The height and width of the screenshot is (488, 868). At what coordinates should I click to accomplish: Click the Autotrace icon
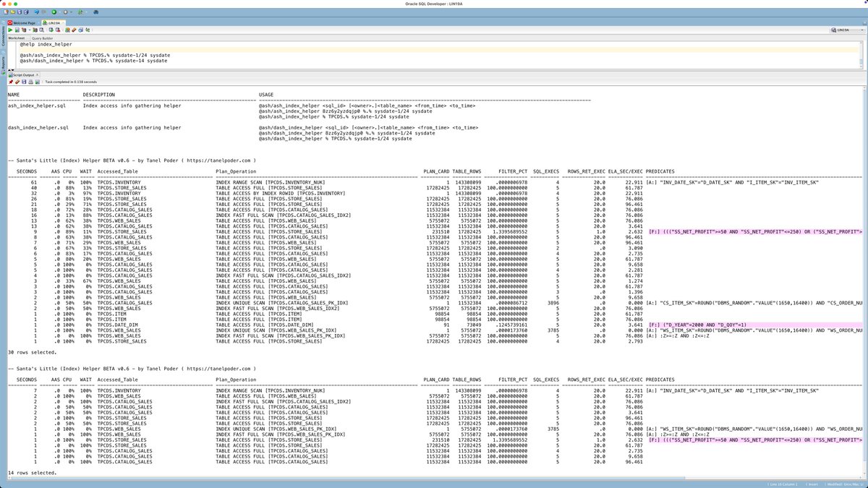point(35,30)
